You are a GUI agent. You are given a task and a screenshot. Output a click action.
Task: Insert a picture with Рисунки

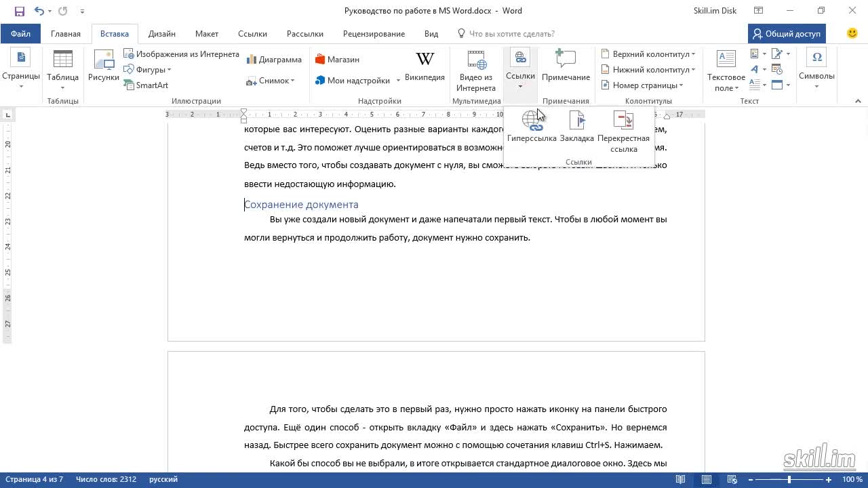pos(104,66)
